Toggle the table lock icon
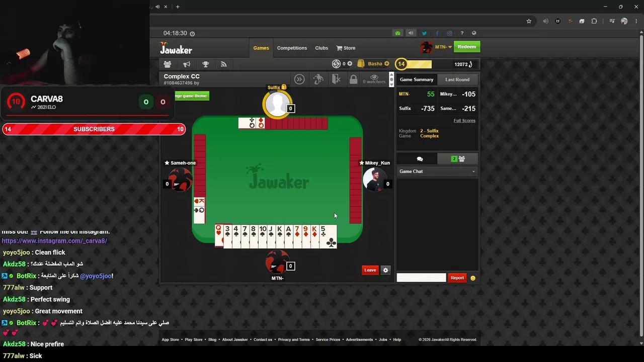Screen dimensions: 644x362 353,79
